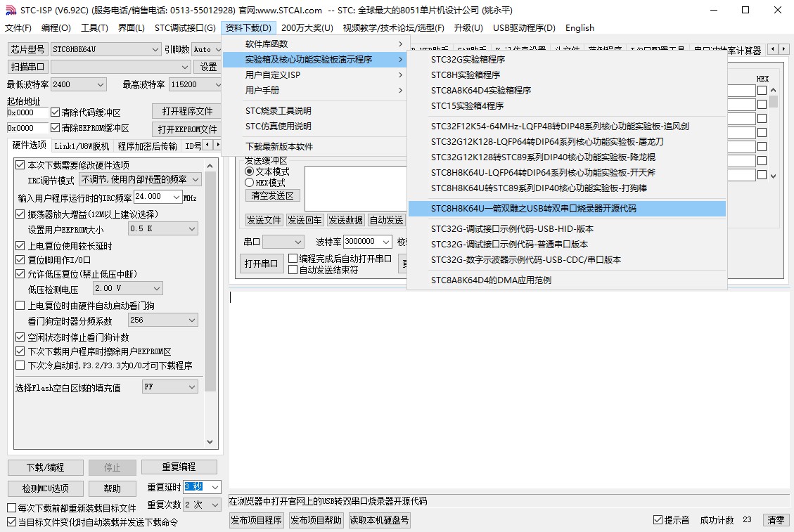
Task: Select 文本模式 radio button
Action: 249,171
